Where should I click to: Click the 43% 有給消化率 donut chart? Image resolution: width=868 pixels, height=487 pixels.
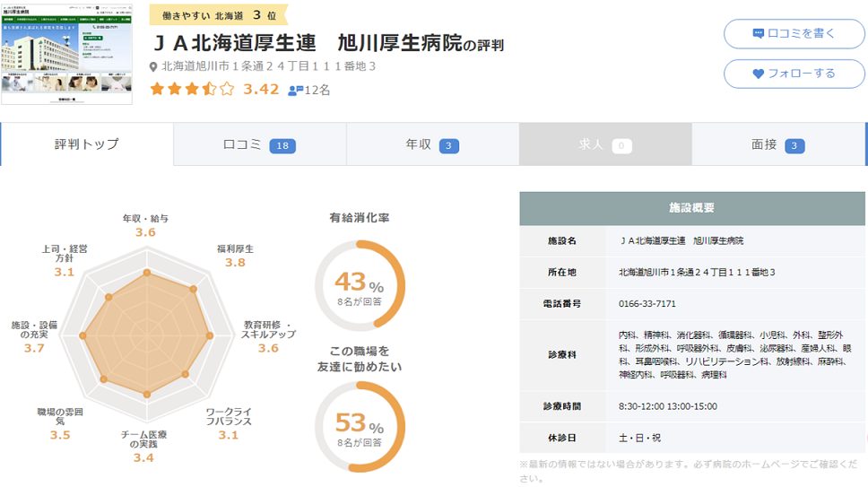(360, 285)
